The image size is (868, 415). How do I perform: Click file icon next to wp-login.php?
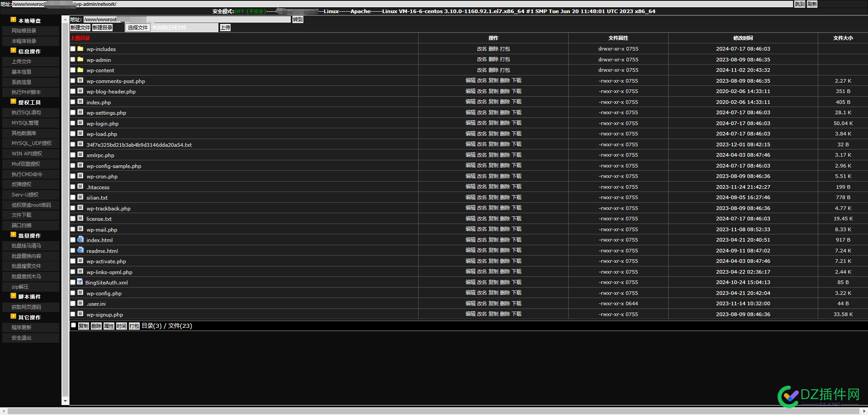(80, 123)
